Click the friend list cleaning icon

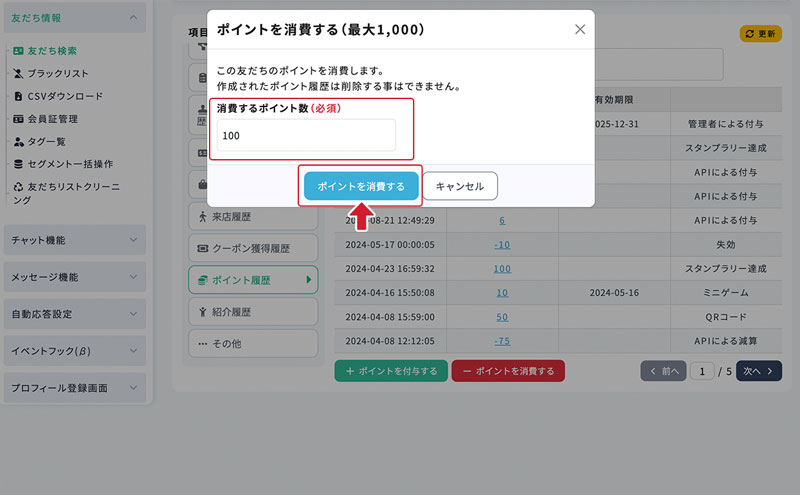click(x=18, y=187)
